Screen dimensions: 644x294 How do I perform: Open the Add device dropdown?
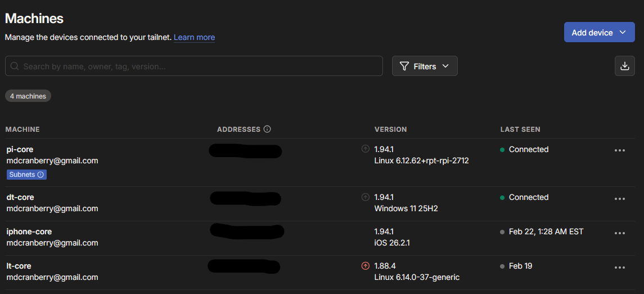tap(599, 33)
